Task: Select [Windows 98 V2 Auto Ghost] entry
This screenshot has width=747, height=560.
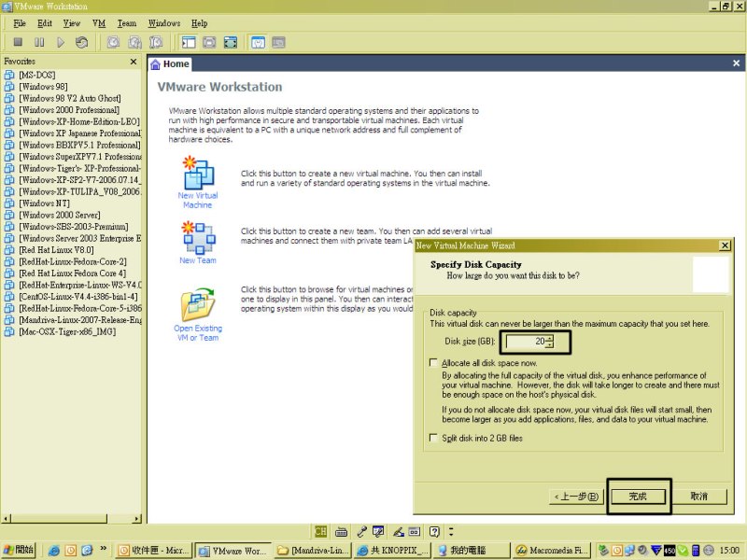Action: click(x=70, y=98)
